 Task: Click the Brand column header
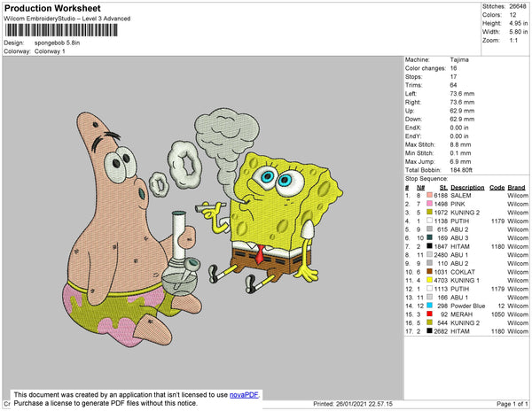[x=516, y=188]
